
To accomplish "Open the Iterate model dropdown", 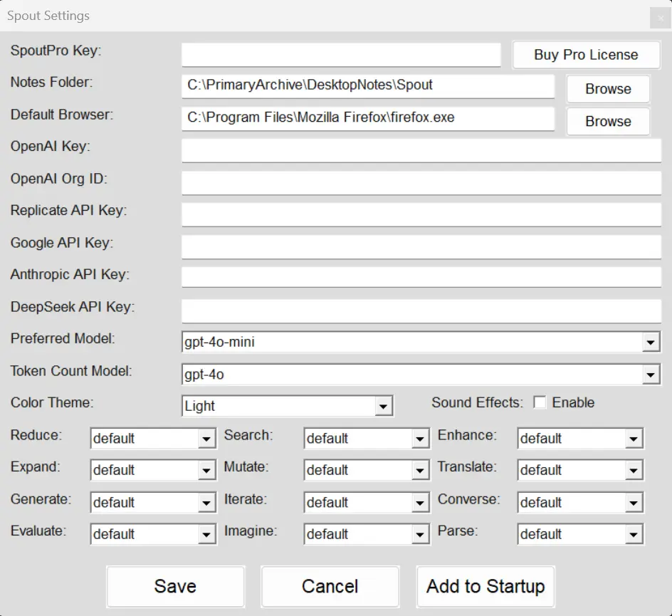I will click(x=367, y=502).
